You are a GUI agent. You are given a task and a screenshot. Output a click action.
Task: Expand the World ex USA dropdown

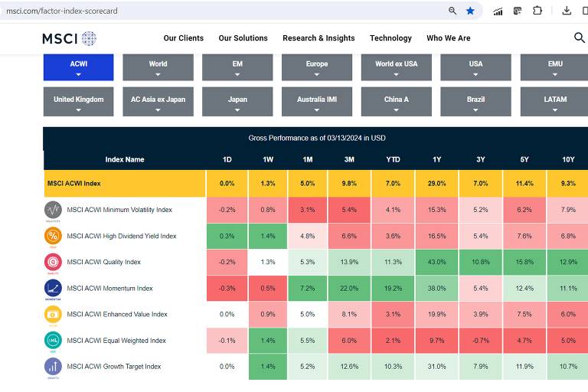397,67
